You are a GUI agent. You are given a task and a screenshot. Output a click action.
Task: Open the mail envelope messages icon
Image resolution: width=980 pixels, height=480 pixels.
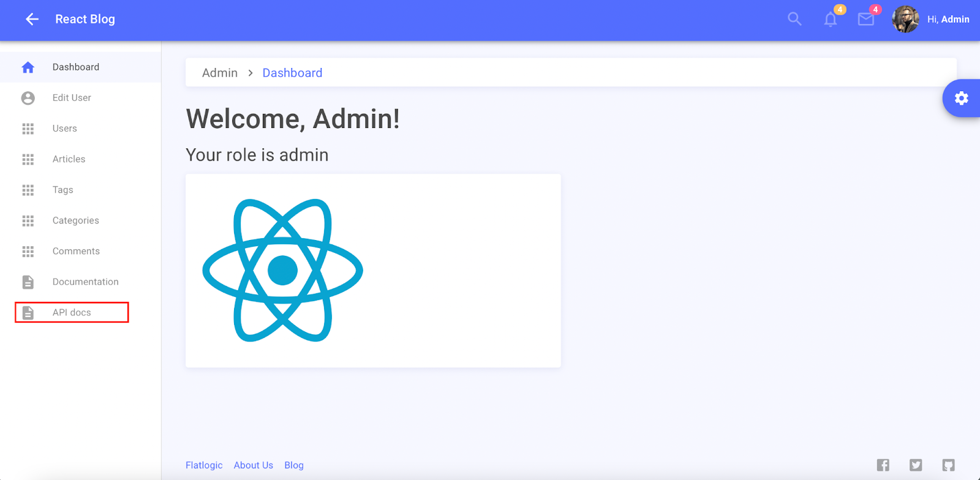(866, 20)
